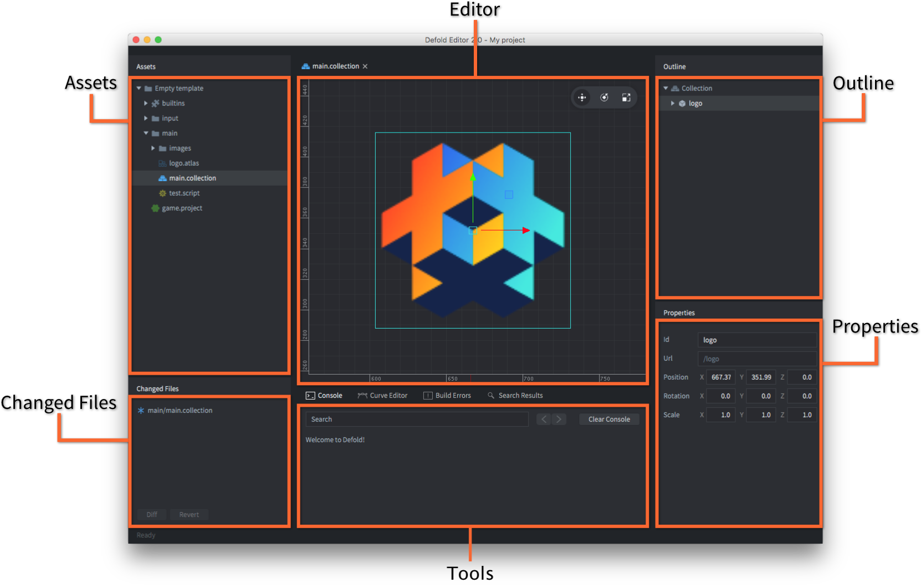Click the gear icon beside test.script
This screenshot has height=588, width=921.
[x=162, y=193]
